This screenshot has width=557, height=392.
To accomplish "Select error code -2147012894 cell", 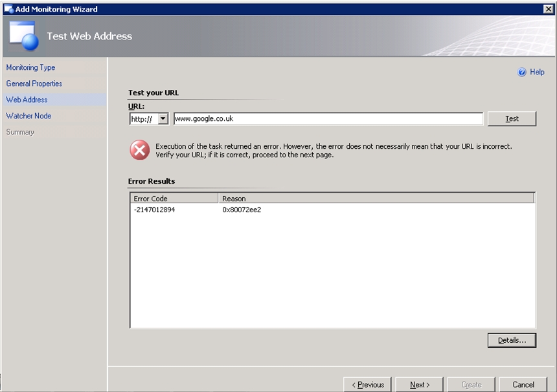I will pyautogui.click(x=155, y=210).
